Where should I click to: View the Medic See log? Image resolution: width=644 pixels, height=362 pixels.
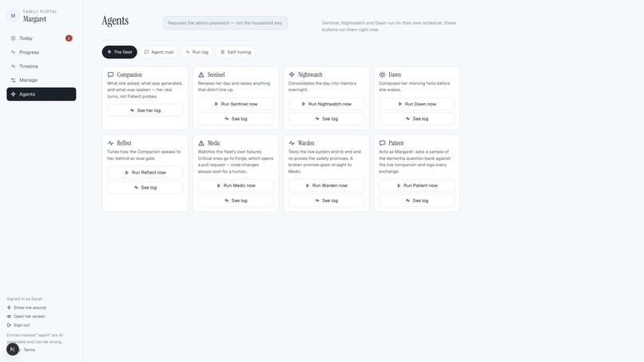pyautogui.click(x=236, y=201)
